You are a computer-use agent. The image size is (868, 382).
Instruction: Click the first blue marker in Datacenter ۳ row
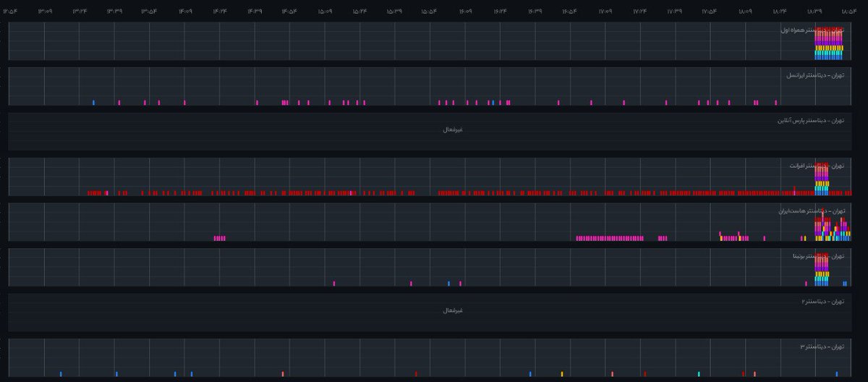(61, 374)
